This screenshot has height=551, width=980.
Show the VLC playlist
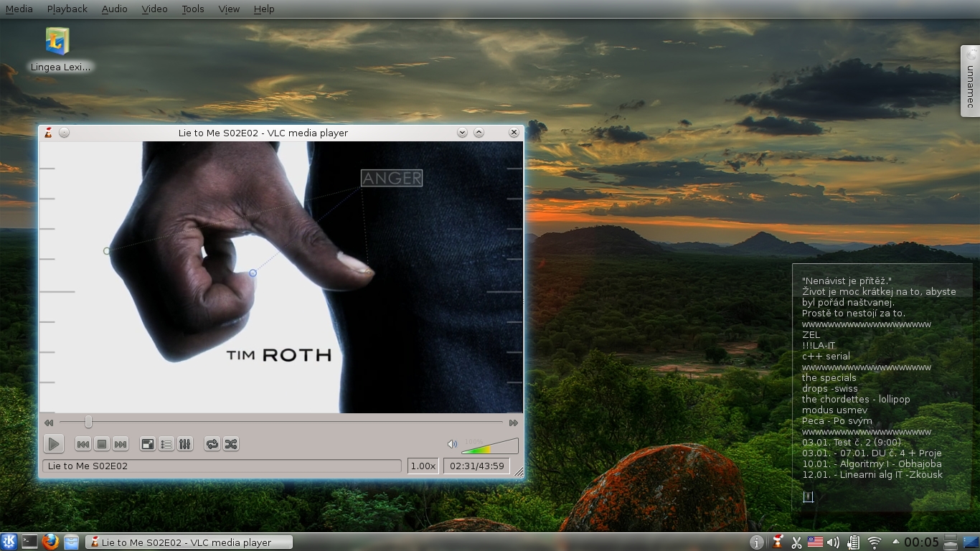(166, 444)
